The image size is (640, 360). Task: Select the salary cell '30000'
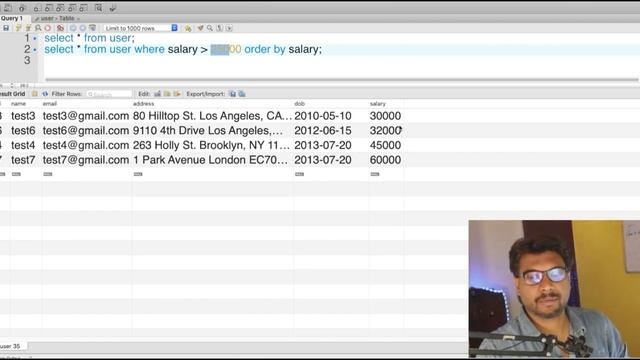pyautogui.click(x=385, y=116)
